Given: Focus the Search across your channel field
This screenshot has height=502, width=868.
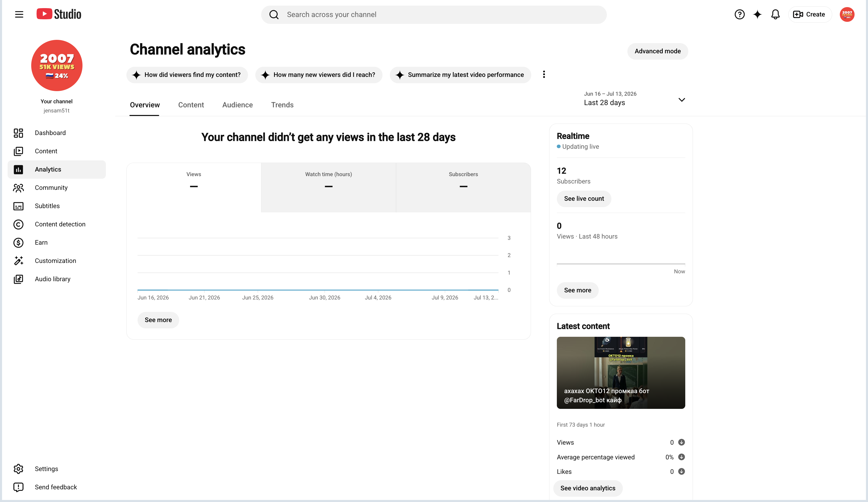Looking at the screenshot, I should point(434,14).
